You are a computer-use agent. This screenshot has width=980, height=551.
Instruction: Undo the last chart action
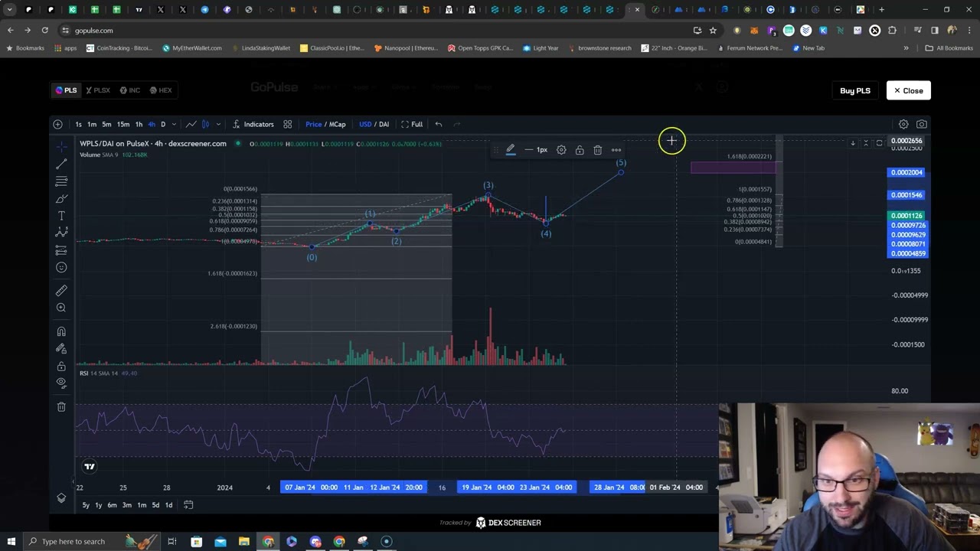coord(438,124)
